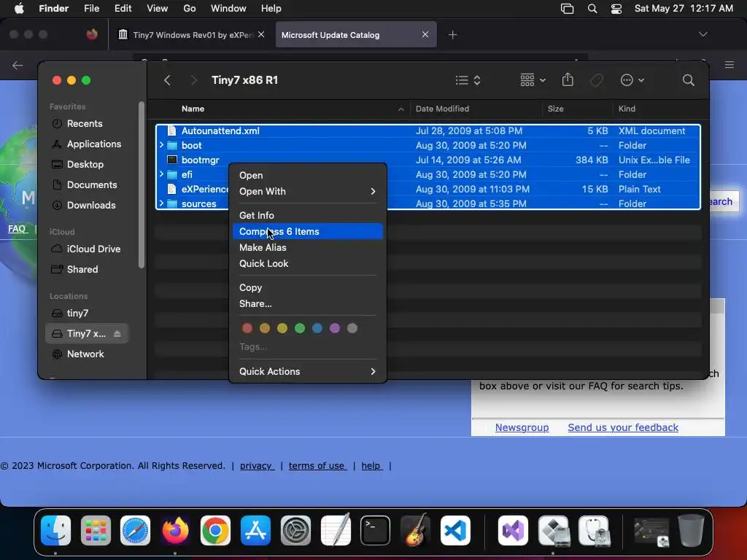747x560 pixels.
Task: Sort files by the Size column header
Action: [x=578, y=109]
